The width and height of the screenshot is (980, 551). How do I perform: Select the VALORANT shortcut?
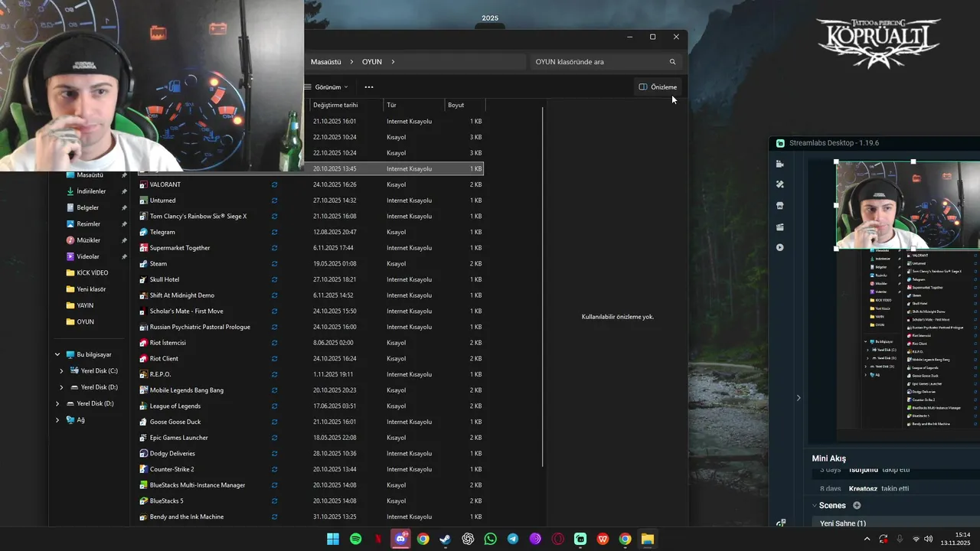[x=165, y=184]
